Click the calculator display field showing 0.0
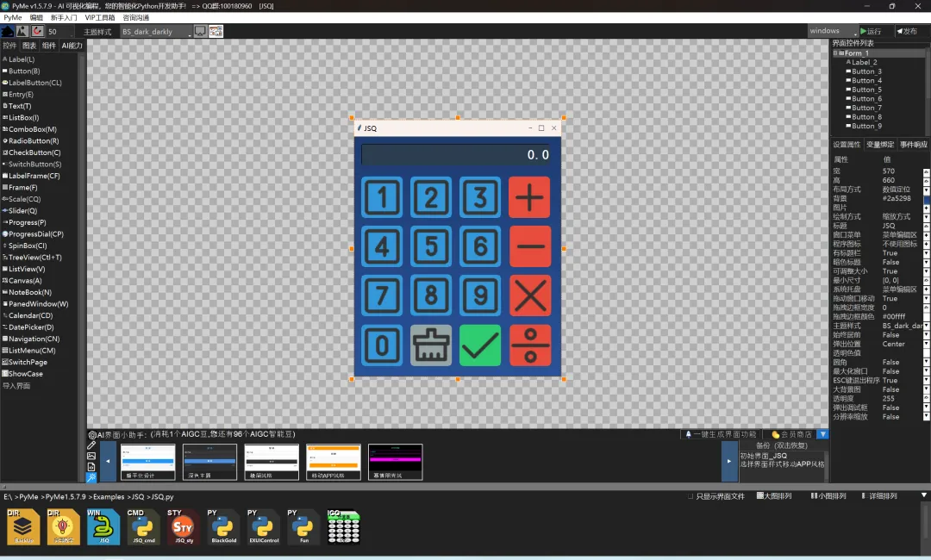This screenshot has width=931, height=560. coord(457,155)
